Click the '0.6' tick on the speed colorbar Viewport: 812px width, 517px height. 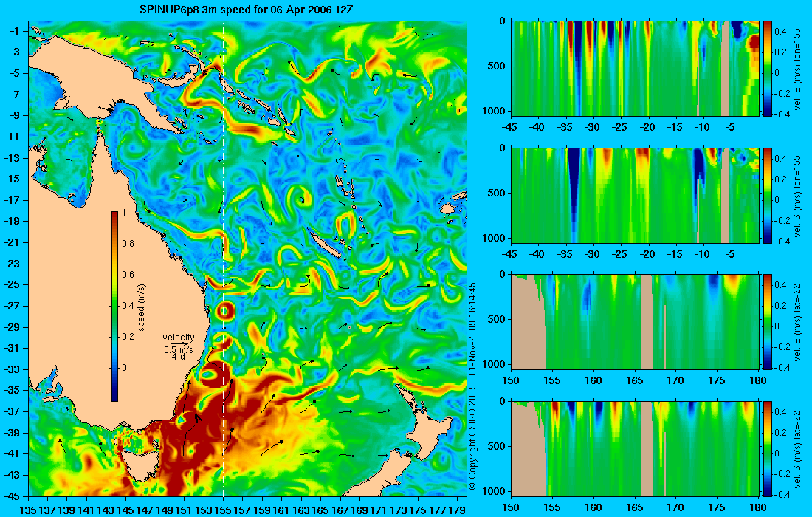pos(128,275)
